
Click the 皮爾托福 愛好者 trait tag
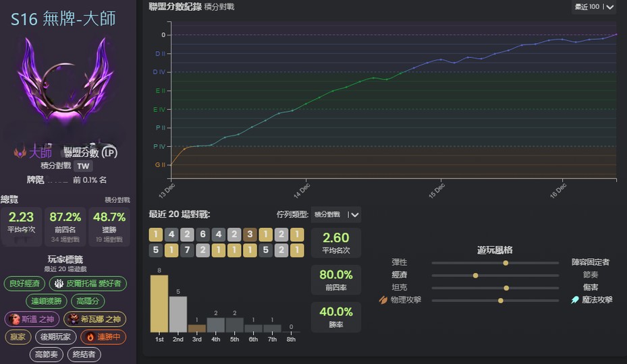[87, 284]
